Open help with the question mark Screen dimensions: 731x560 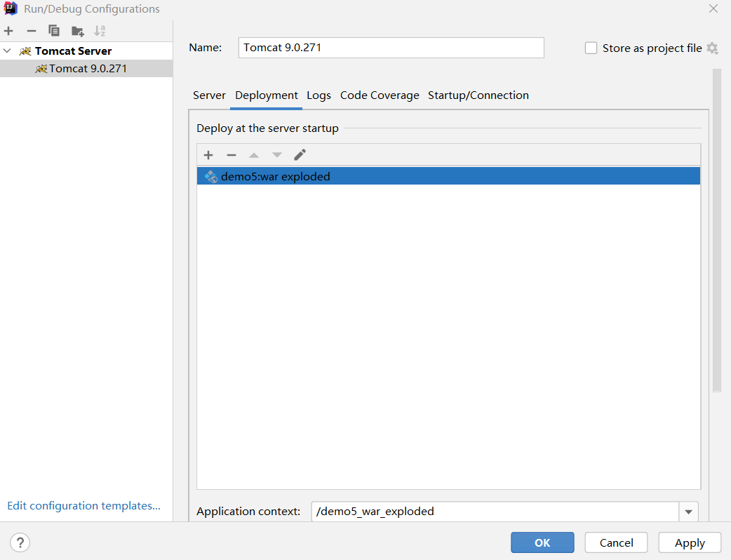pos(20,542)
